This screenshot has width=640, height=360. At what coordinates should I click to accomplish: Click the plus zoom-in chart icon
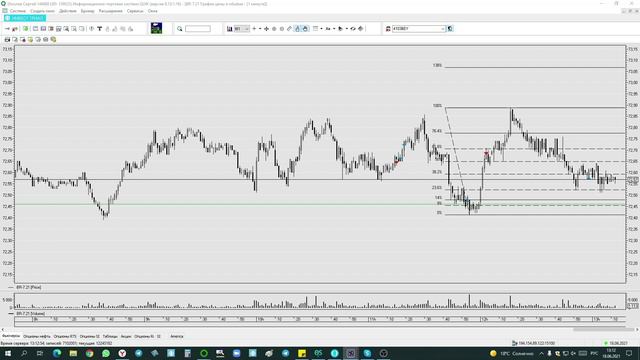click(254, 29)
